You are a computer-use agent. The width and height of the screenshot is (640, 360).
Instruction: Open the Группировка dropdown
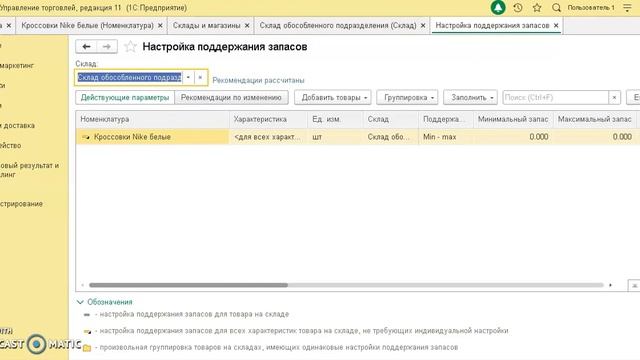407,98
